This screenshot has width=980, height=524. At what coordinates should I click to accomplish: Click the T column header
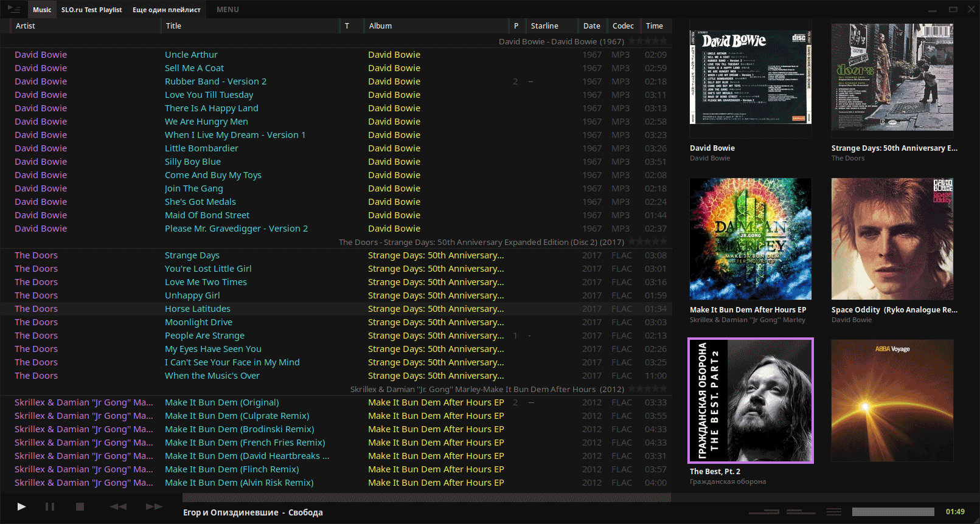tap(352, 26)
